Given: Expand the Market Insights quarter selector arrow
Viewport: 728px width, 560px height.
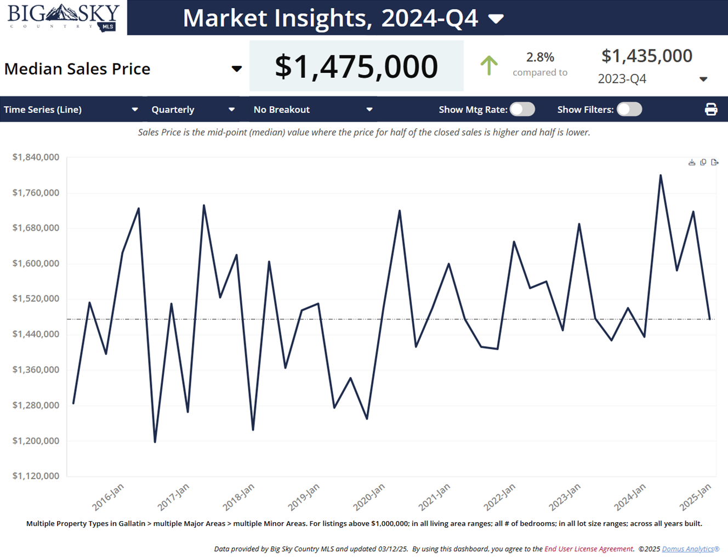Looking at the screenshot, I should (496, 19).
